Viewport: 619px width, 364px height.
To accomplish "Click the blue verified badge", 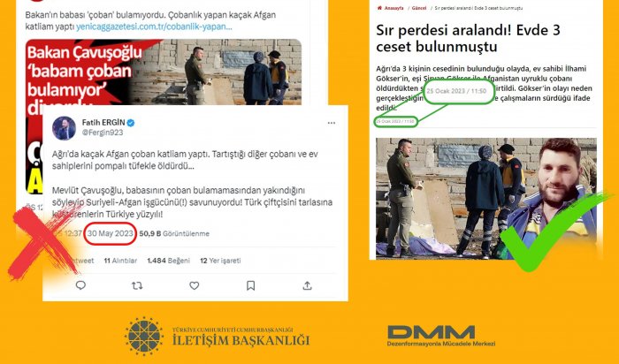I will [x=131, y=123].
